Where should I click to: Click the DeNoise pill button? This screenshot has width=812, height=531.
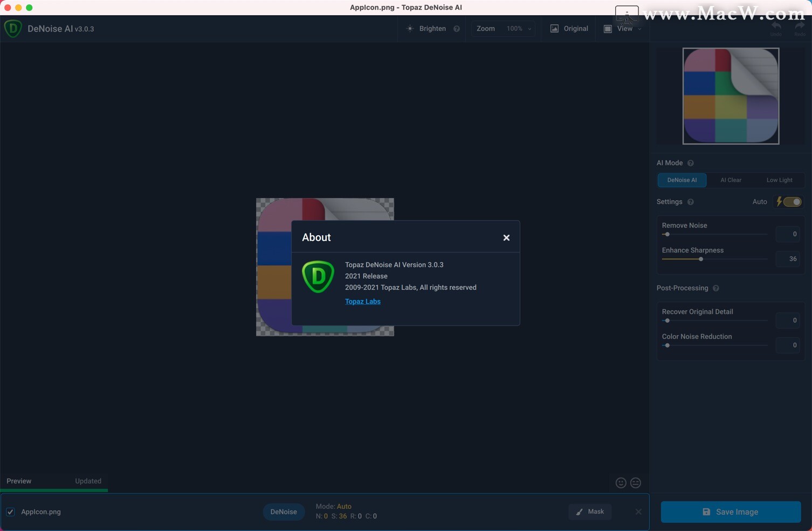pos(284,512)
